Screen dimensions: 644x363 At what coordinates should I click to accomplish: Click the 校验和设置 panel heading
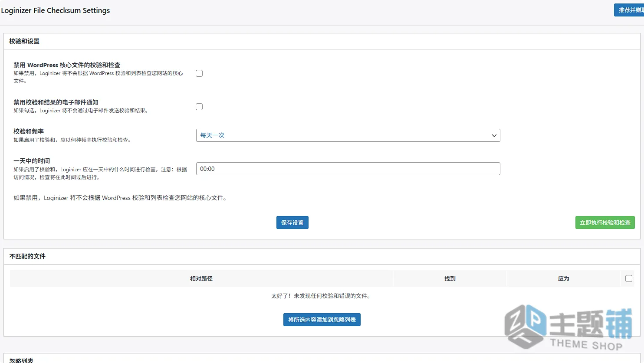24,41
